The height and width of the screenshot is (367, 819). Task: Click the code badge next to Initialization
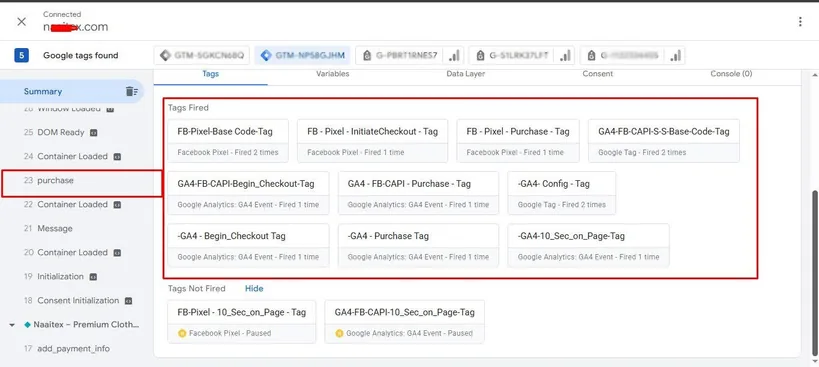[x=93, y=277]
